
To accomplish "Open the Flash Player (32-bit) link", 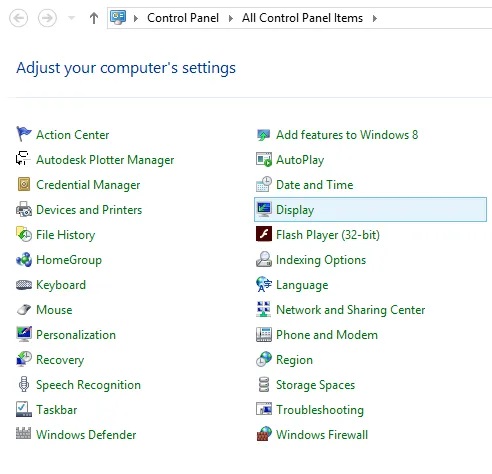I will [328, 235].
